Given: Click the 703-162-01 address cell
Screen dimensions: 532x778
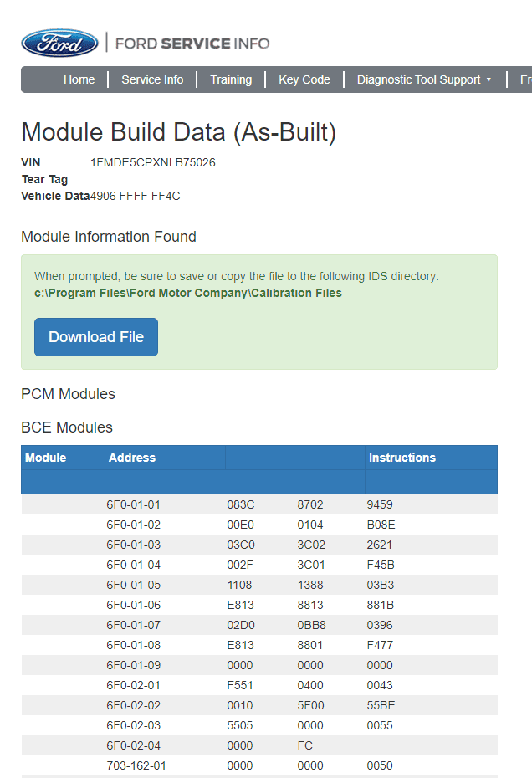Looking at the screenshot, I should click(x=136, y=765).
